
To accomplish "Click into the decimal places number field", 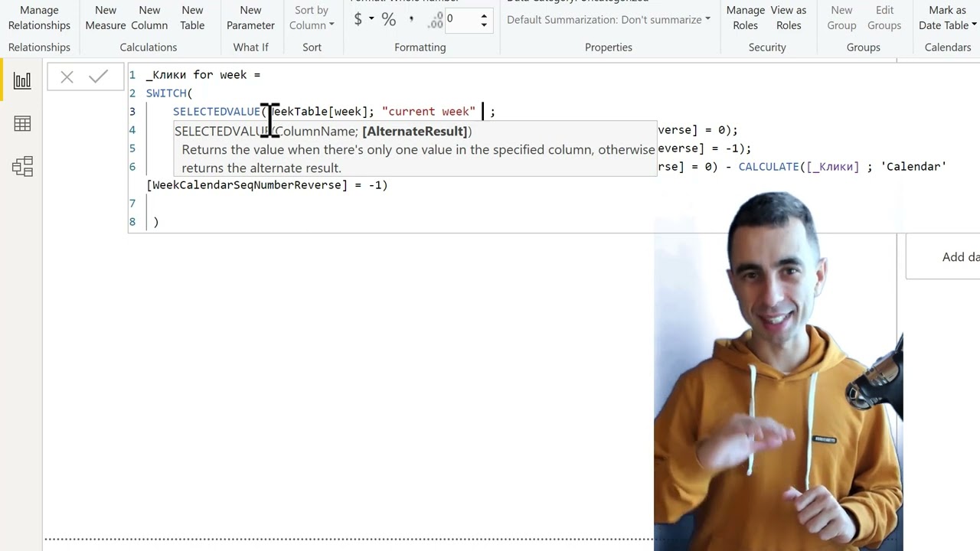I will pyautogui.click(x=461, y=19).
